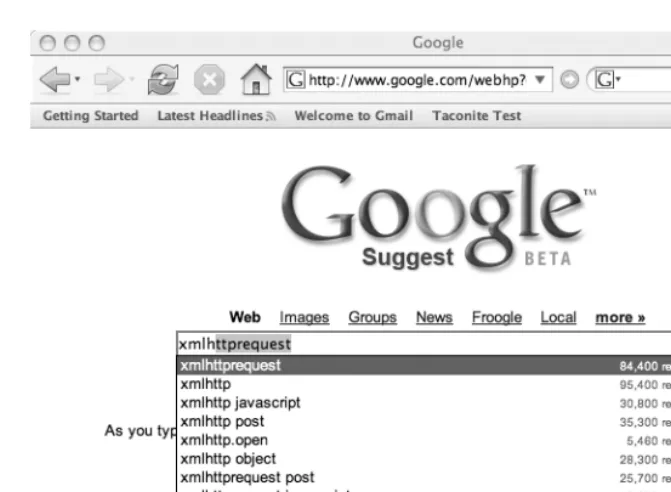The width and height of the screenshot is (671, 492).
Task: Select the Web search tab
Action: (x=245, y=317)
